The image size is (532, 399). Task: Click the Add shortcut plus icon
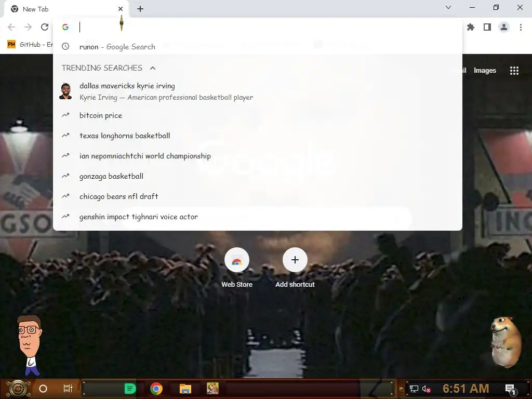tap(295, 260)
